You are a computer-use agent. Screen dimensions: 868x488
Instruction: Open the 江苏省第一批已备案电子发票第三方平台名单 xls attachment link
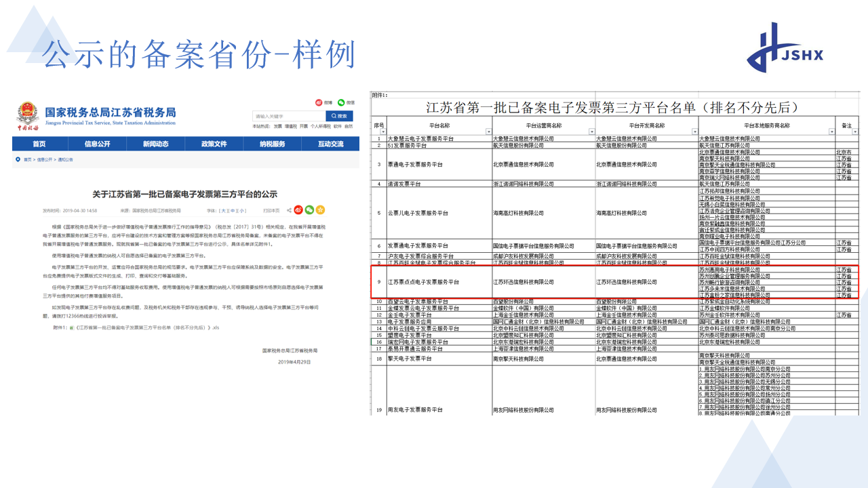pyautogui.click(x=148, y=327)
